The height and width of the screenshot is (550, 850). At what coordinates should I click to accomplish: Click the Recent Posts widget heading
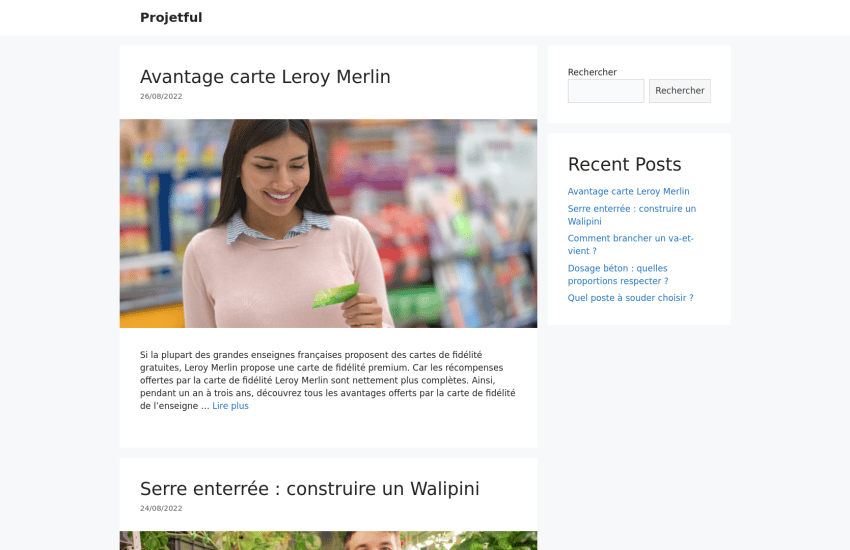pyautogui.click(x=624, y=164)
